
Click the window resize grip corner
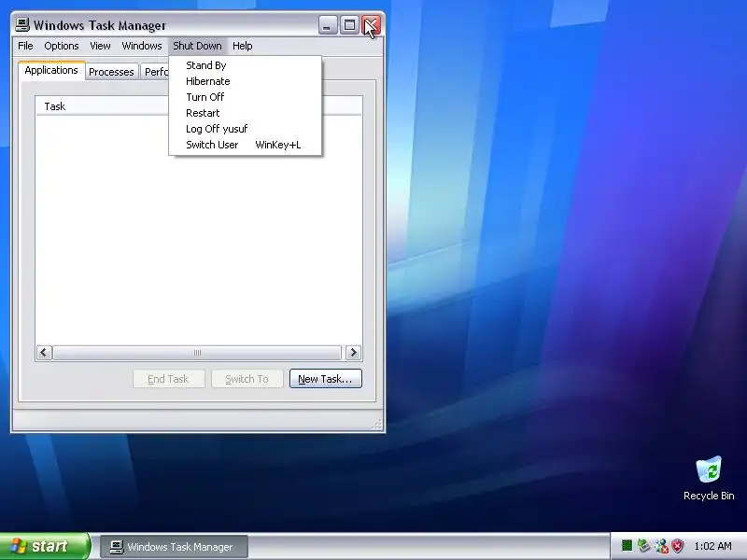pyautogui.click(x=378, y=425)
